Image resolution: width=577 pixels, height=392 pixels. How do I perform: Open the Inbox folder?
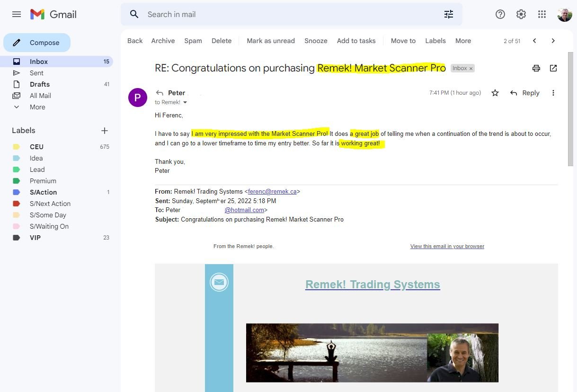[x=57, y=62]
